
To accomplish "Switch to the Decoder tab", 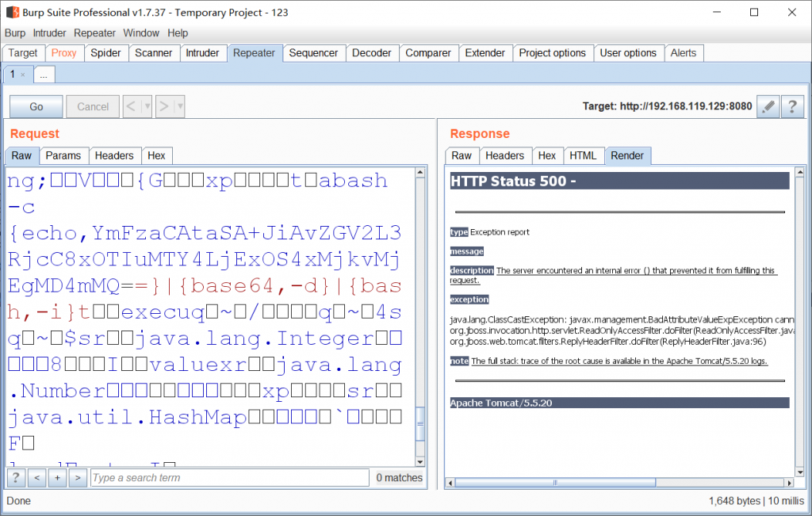I will click(x=371, y=53).
